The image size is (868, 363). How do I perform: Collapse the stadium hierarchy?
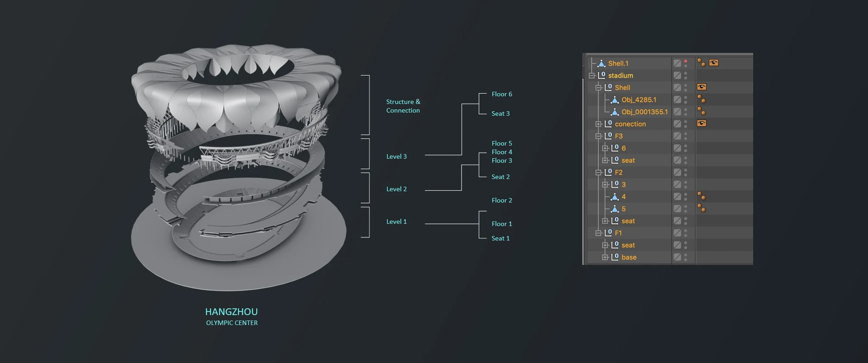coord(592,75)
